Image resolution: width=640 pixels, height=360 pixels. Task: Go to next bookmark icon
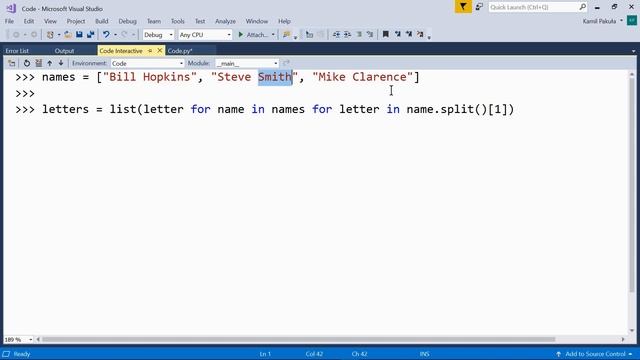click(409, 34)
